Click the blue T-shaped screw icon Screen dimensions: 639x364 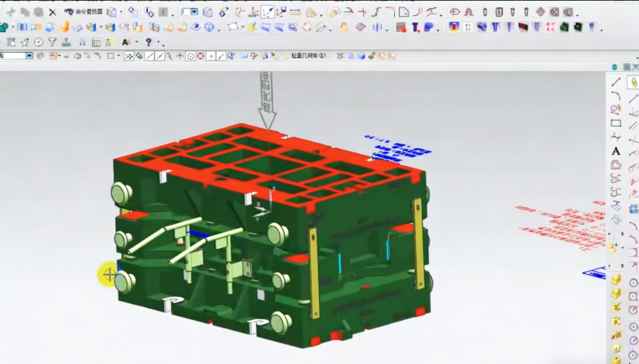(495, 27)
